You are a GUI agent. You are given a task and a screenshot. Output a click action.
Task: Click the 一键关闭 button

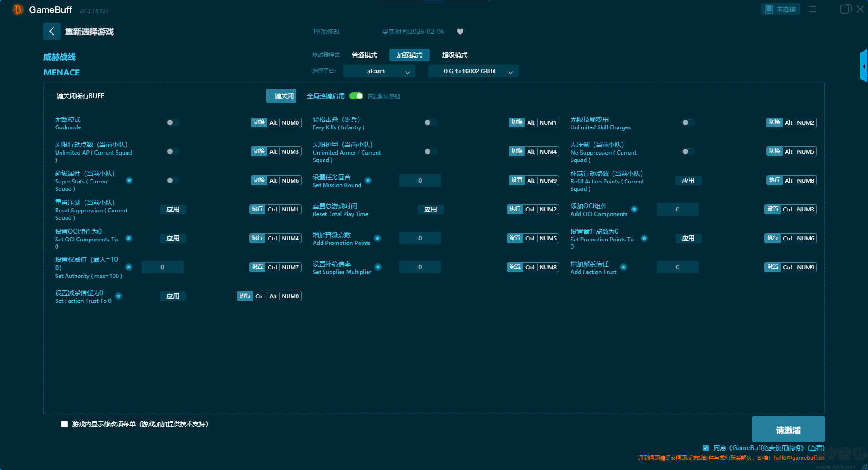281,96
